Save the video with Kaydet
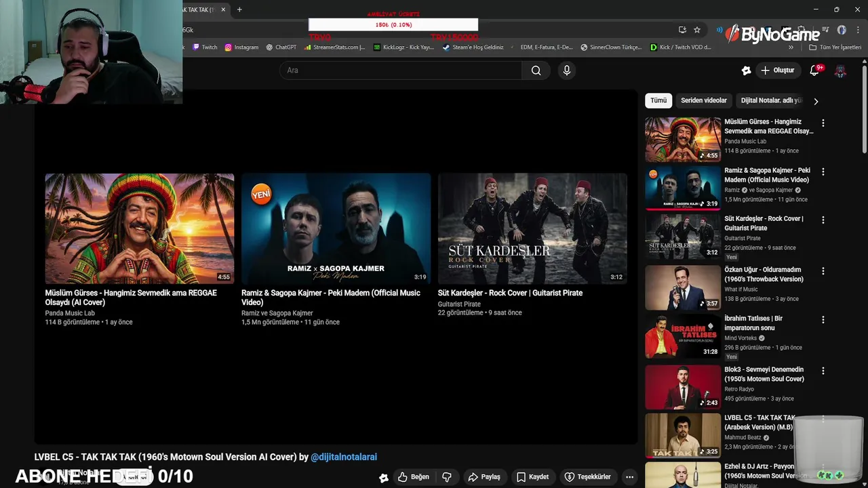868x488 pixels. pos(533,477)
